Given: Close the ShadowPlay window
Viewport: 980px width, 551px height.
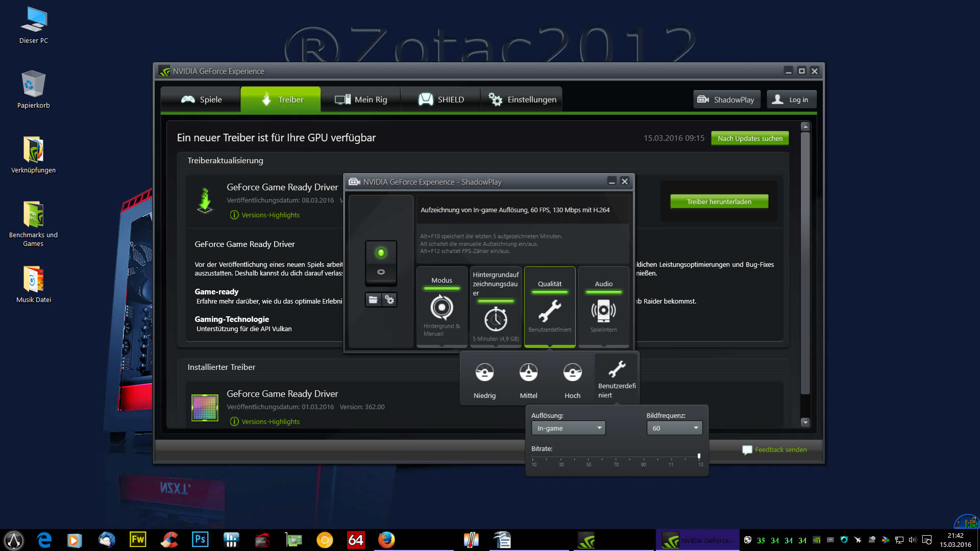Looking at the screenshot, I should click(625, 182).
